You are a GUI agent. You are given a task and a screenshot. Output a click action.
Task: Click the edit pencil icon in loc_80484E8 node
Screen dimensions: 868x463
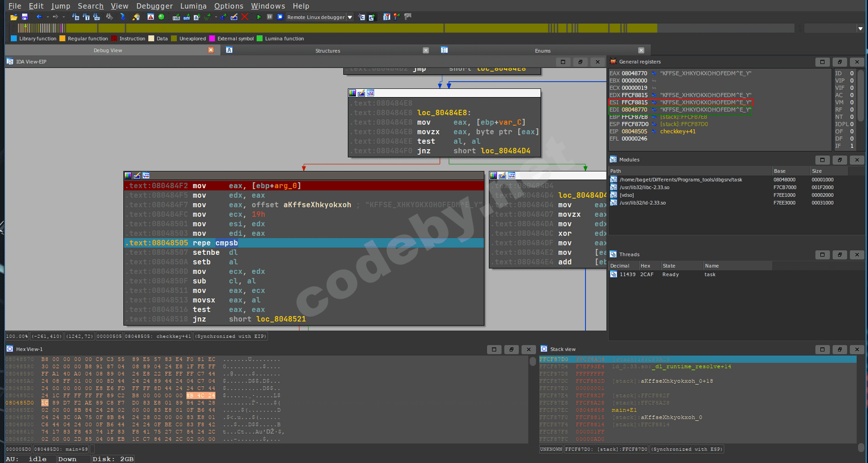(x=361, y=93)
